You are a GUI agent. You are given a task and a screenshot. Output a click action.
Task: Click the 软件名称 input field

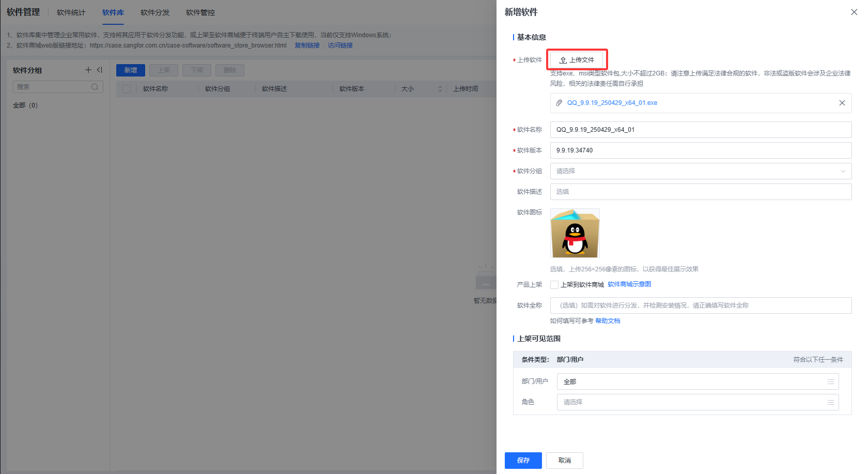[701, 130]
